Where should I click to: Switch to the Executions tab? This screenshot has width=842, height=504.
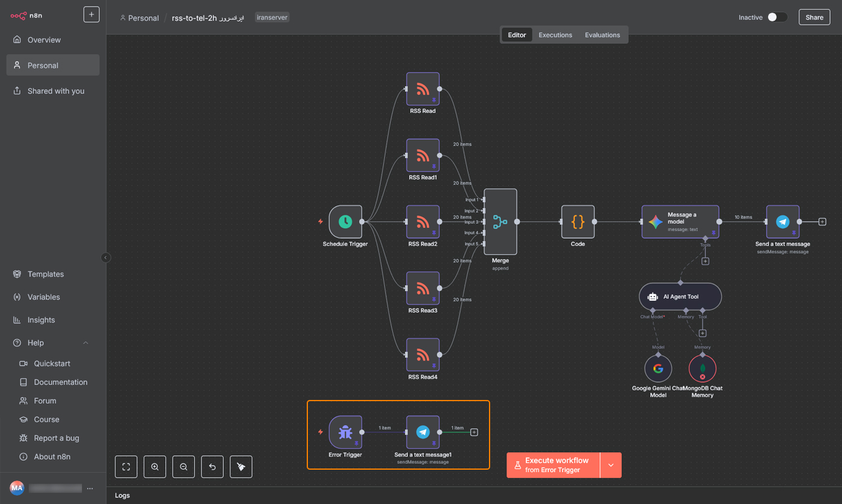pyautogui.click(x=555, y=35)
